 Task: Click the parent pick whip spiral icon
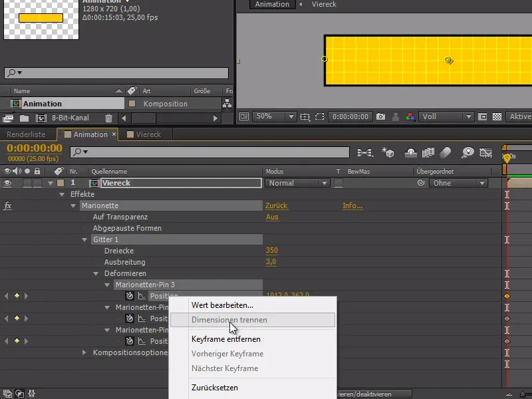421,183
